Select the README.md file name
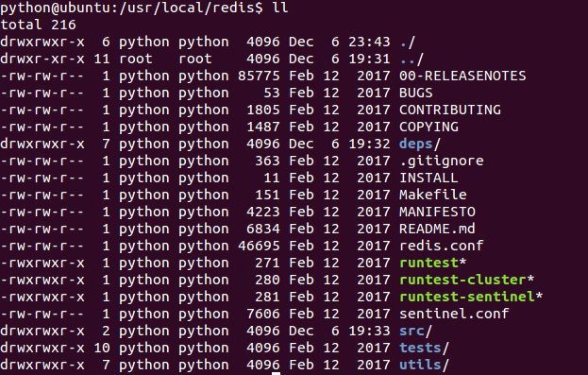 point(437,229)
